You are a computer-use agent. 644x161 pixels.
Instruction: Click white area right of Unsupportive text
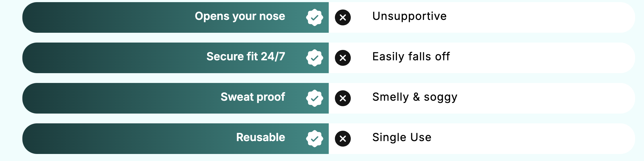tap(541, 17)
